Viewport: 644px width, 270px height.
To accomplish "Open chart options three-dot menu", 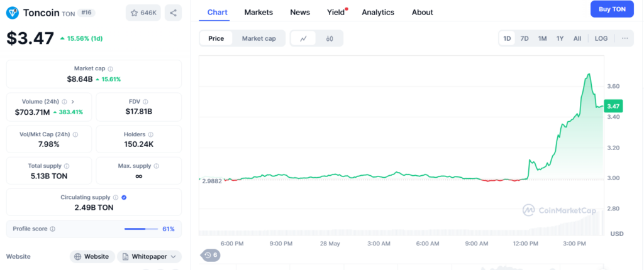I will point(625,38).
